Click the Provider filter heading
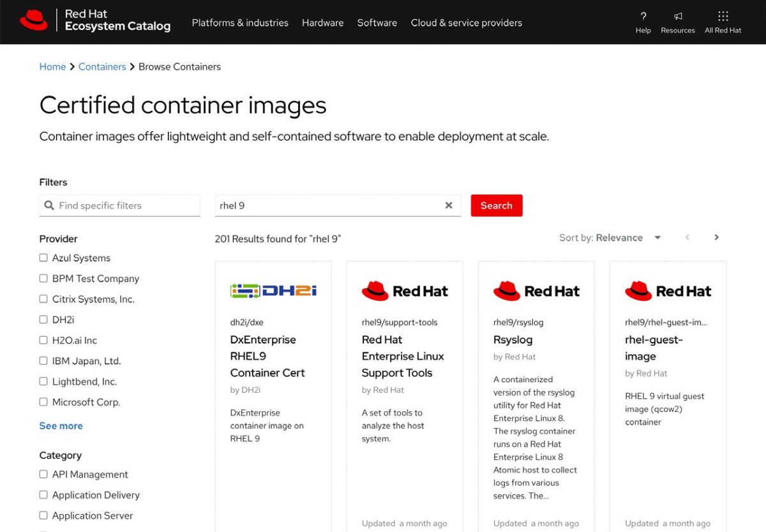Image resolution: width=766 pixels, height=532 pixels. [58, 239]
